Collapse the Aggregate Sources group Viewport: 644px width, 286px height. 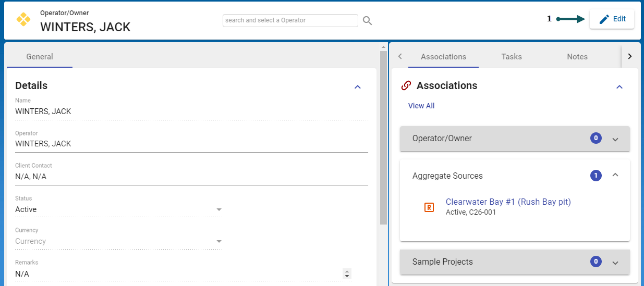(x=615, y=176)
